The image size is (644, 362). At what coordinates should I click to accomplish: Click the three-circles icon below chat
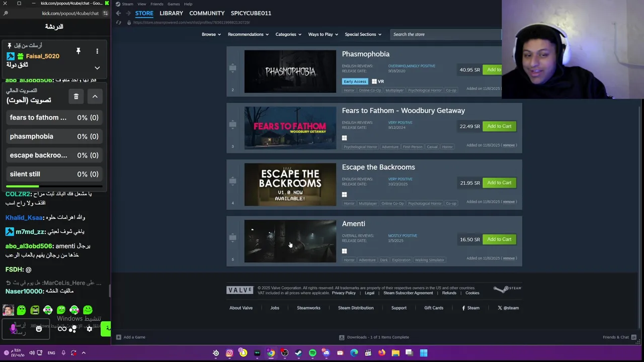coord(73,329)
